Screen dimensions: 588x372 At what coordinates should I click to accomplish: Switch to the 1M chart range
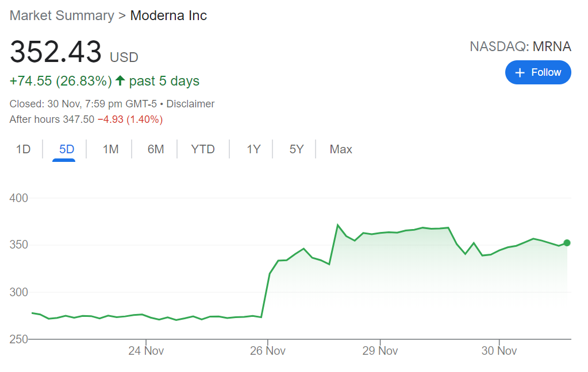(110, 149)
